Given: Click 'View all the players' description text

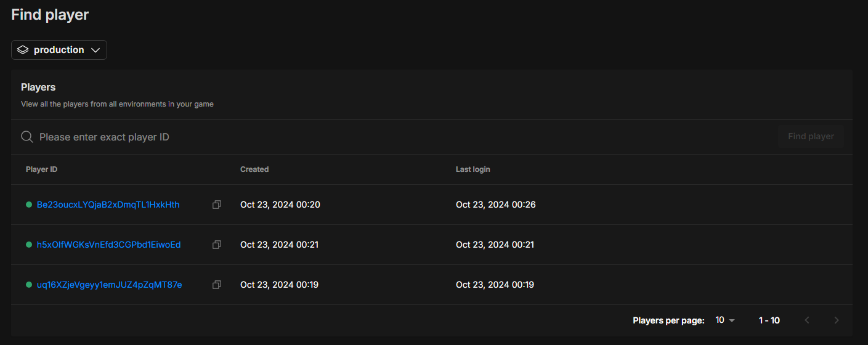Looking at the screenshot, I should pos(117,104).
